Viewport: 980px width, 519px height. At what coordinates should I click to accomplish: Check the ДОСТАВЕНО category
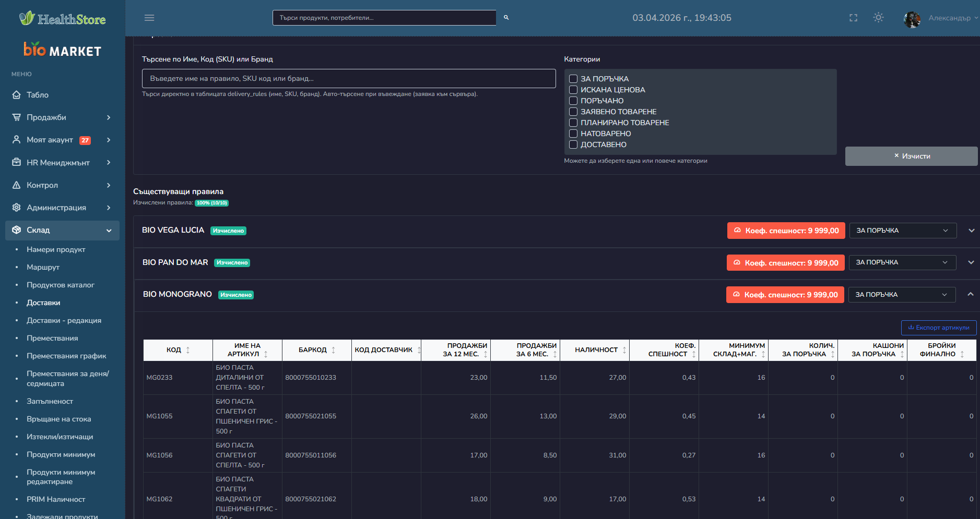573,144
